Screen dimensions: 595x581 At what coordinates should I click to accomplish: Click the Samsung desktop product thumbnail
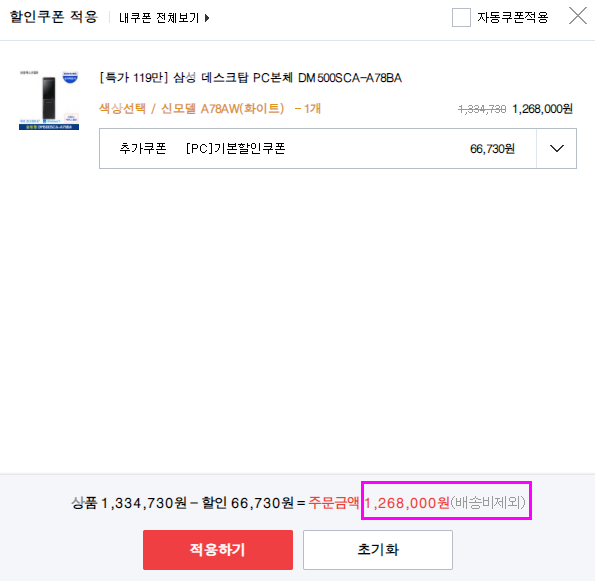(49, 100)
